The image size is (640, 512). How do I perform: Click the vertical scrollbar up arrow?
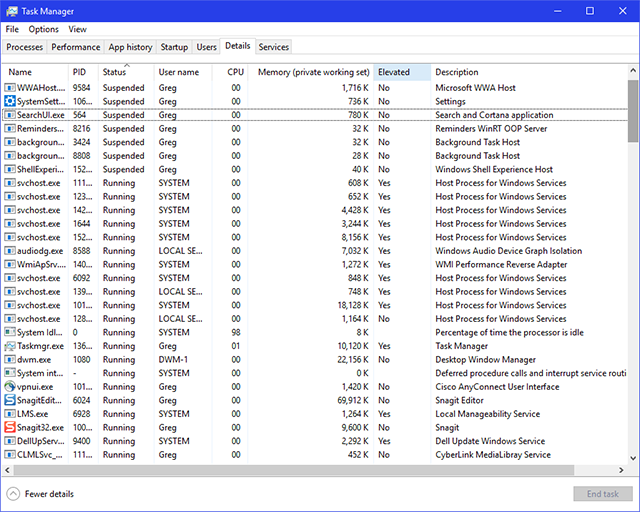pos(633,71)
